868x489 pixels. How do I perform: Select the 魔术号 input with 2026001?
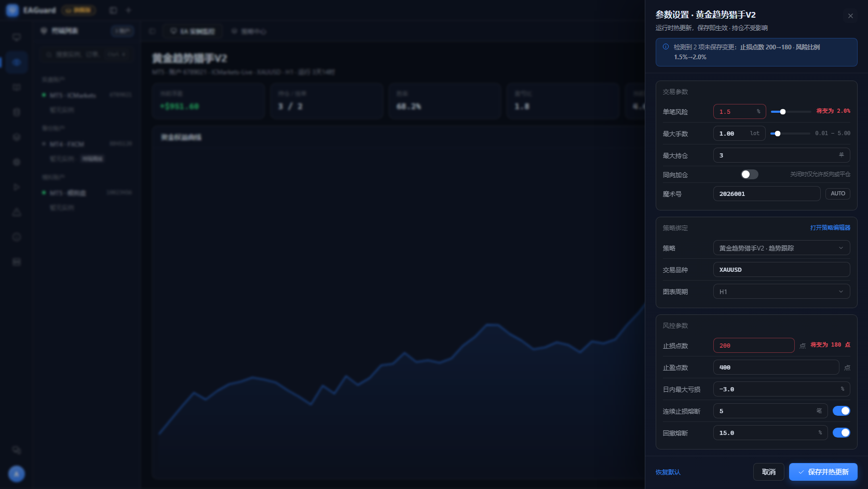767,194
